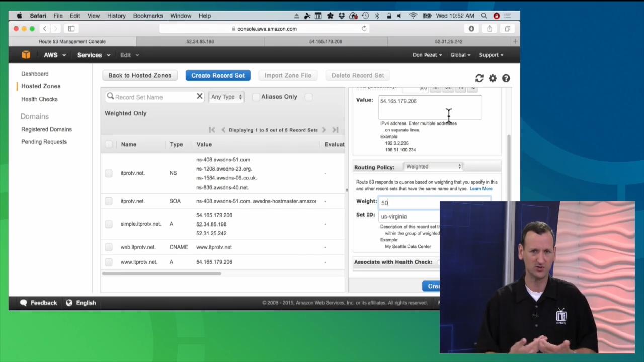Select the simple.itprotv.net. record checkbox
This screenshot has height=362, width=644.
109,224
